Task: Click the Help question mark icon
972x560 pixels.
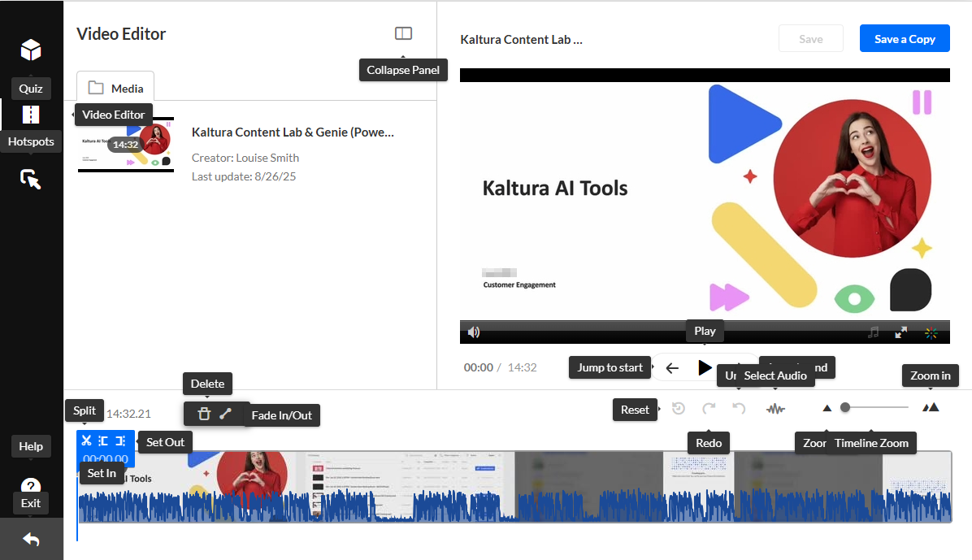Action: 31,485
